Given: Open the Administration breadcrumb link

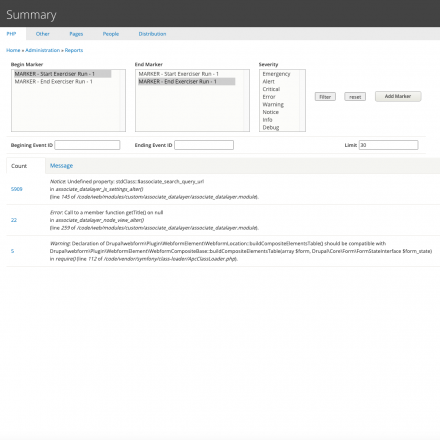Looking at the screenshot, I should (43, 50).
